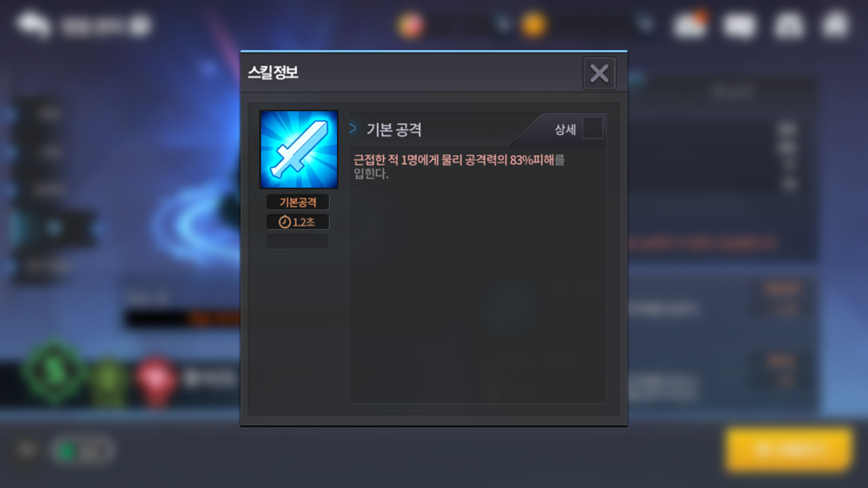The image size is (868, 488).
Task: Expand the 기본 공격 chevron arrow
Action: (x=353, y=129)
